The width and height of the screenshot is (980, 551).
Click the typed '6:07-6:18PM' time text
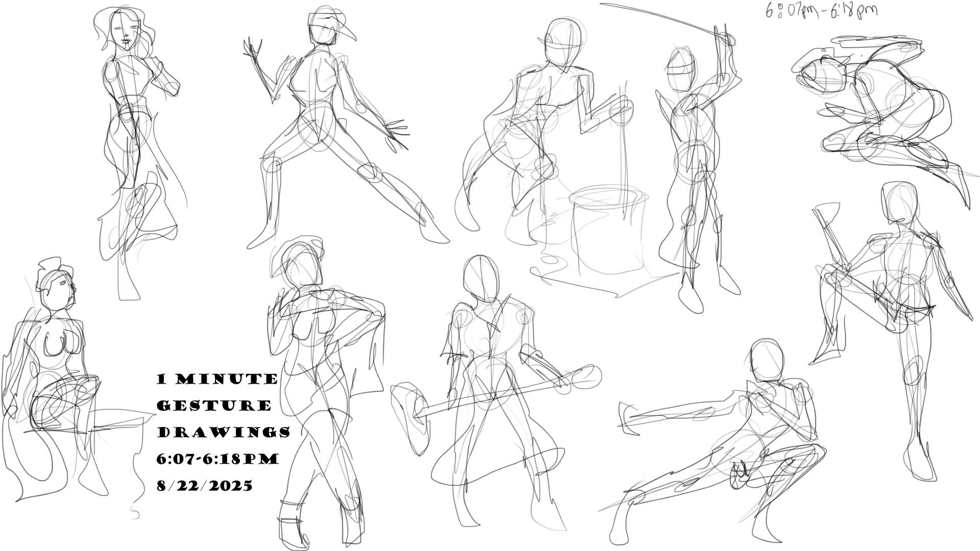(217, 459)
